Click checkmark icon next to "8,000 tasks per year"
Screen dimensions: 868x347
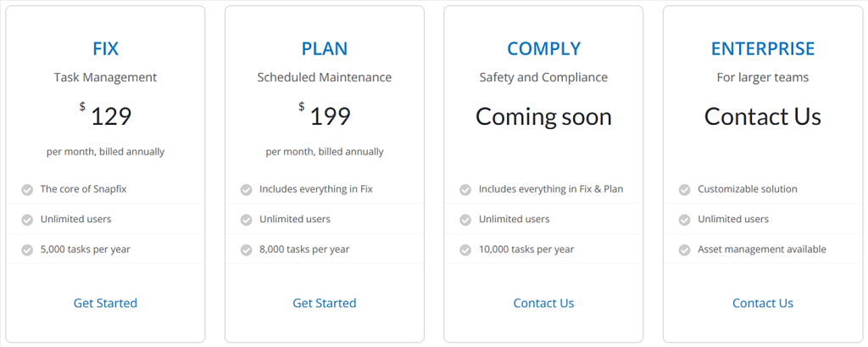point(247,249)
